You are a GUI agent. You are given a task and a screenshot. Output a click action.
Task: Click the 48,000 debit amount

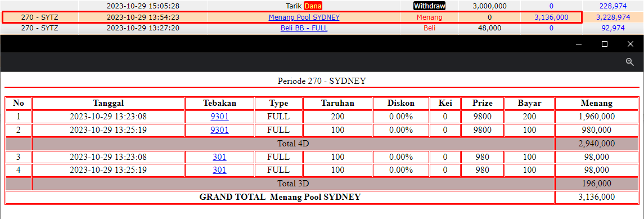pos(489,28)
